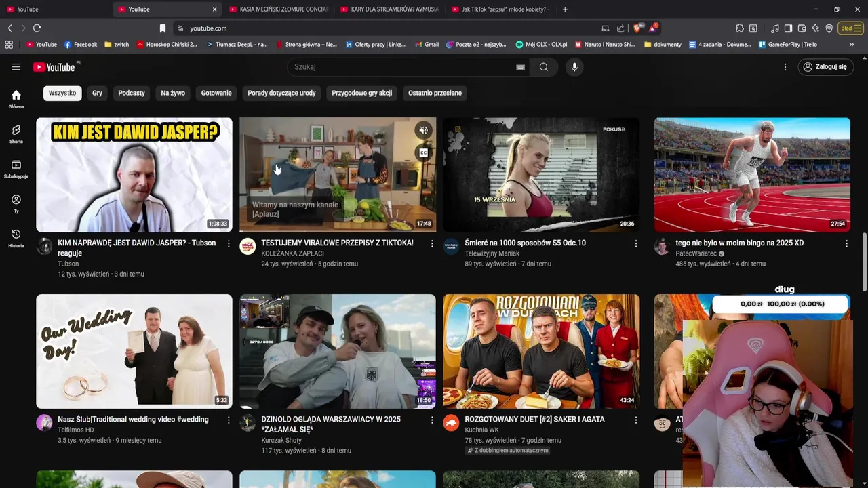
Task: Open options for tego nie było video
Action: tap(846, 243)
